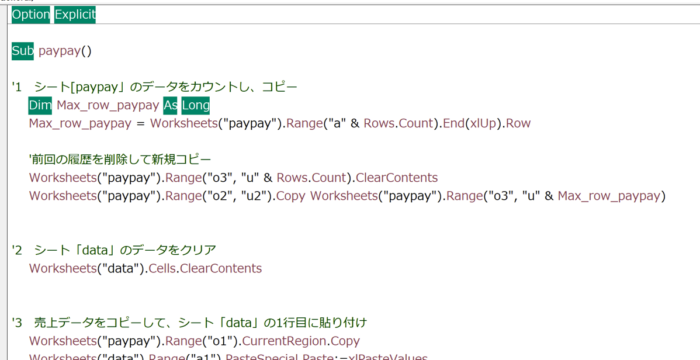Click 'Max_row_paypay' in the Dim line
Viewport: 700px width, 360px height.
108,105
